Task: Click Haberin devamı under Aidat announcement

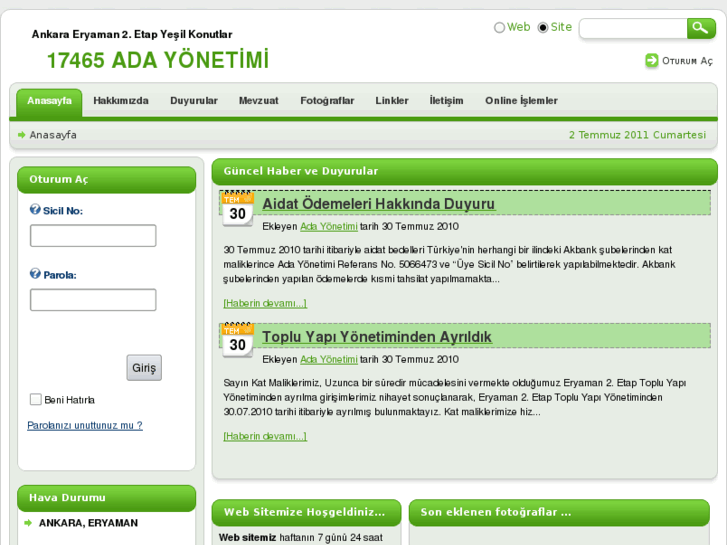Action: 265,303
